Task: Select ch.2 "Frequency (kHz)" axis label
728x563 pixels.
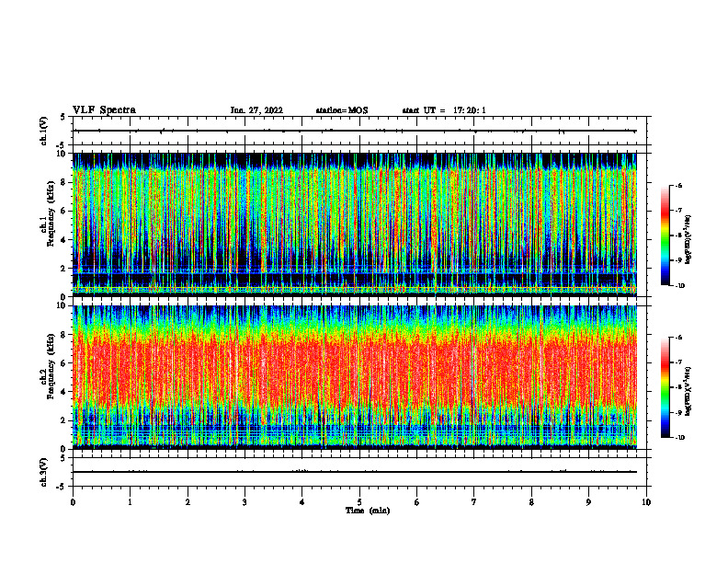Action: coord(51,366)
